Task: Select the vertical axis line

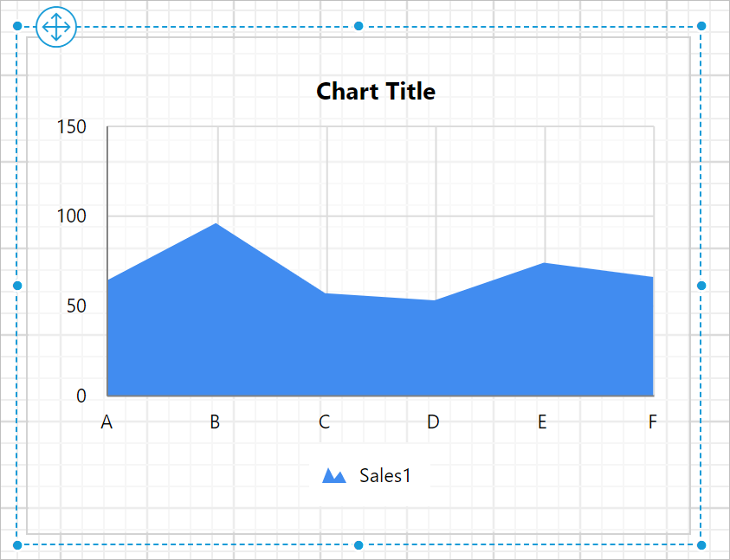Action: click(106, 260)
